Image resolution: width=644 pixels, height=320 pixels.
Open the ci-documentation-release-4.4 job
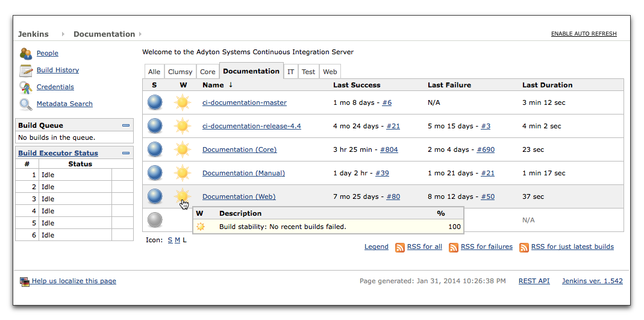(x=252, y=126)
